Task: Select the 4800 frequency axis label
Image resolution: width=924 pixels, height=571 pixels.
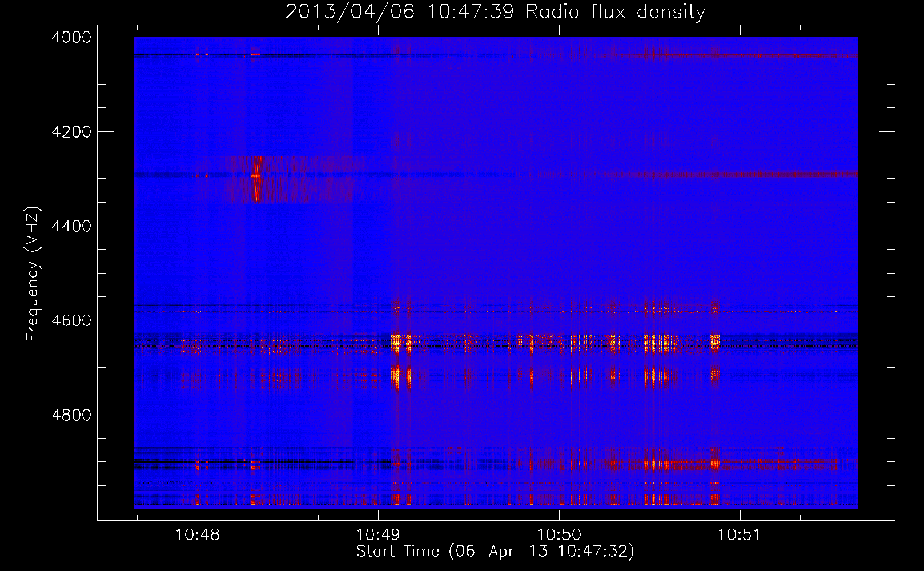Action: coord(71,415)
